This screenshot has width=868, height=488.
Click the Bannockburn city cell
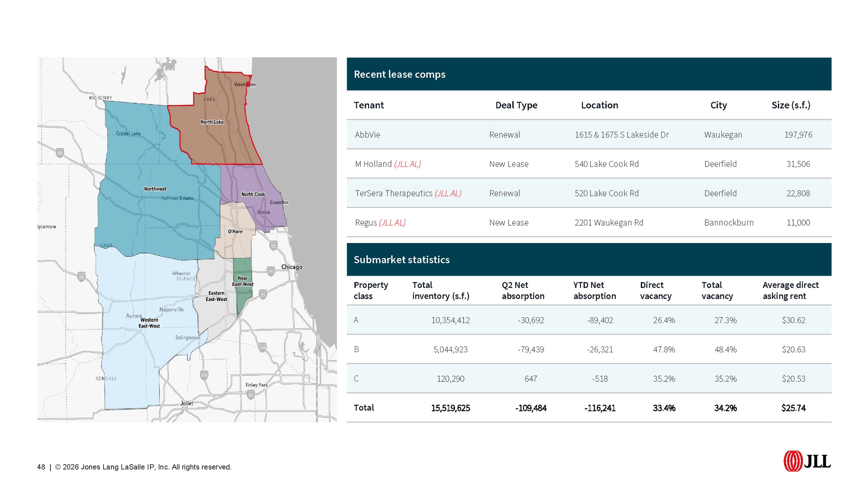click(x=729, y=222)
